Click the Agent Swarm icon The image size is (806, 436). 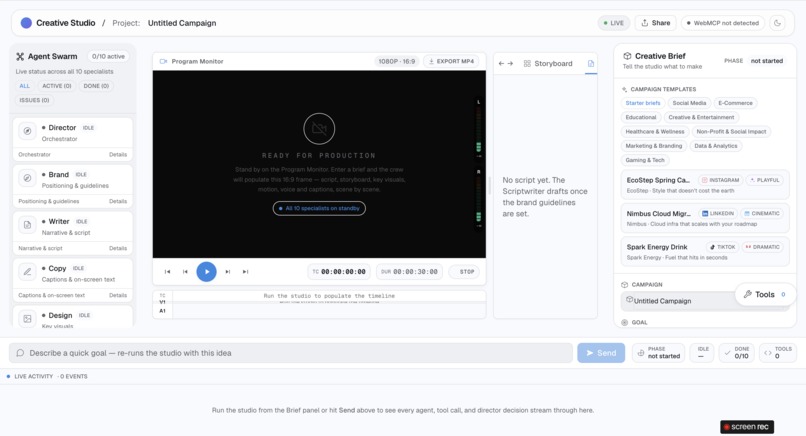tap(20, 57)
